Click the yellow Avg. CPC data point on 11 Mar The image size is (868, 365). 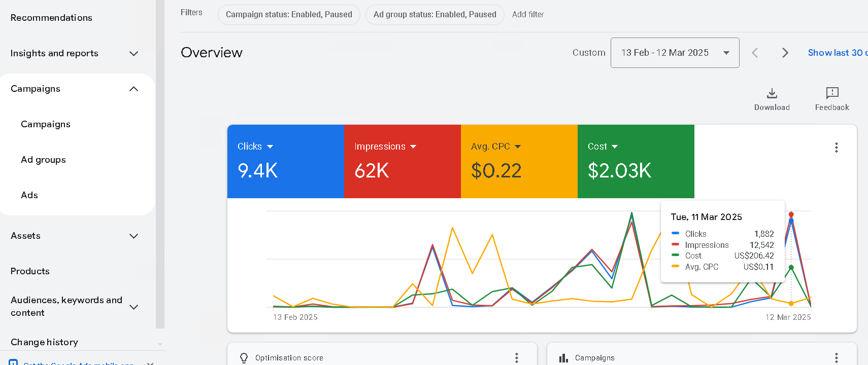791,304
